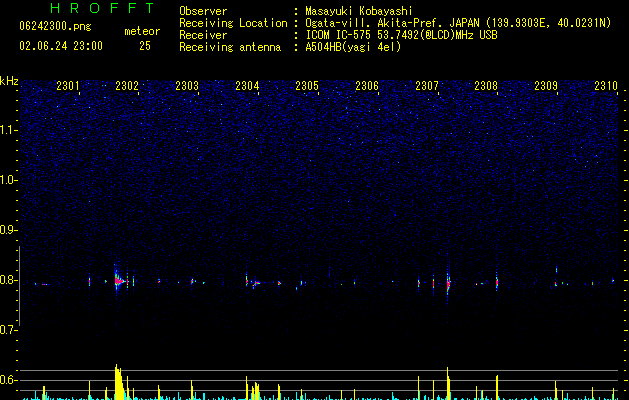
Task: Click the 2308 time marker
Action: [486, 85]
